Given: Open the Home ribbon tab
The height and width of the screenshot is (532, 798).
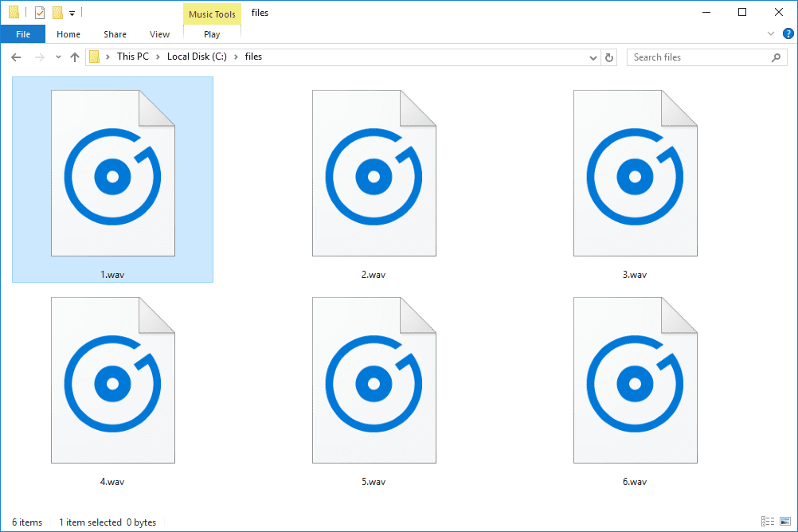Looking at the screenshot, I should (68, 34).
